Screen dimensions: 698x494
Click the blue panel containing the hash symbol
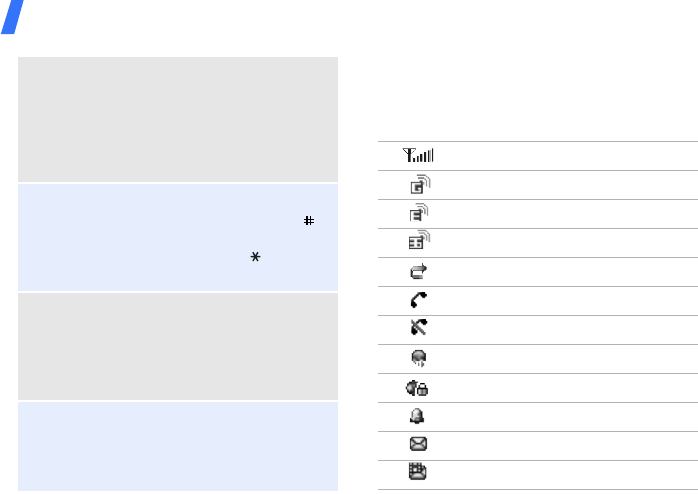tap(178, 237)
